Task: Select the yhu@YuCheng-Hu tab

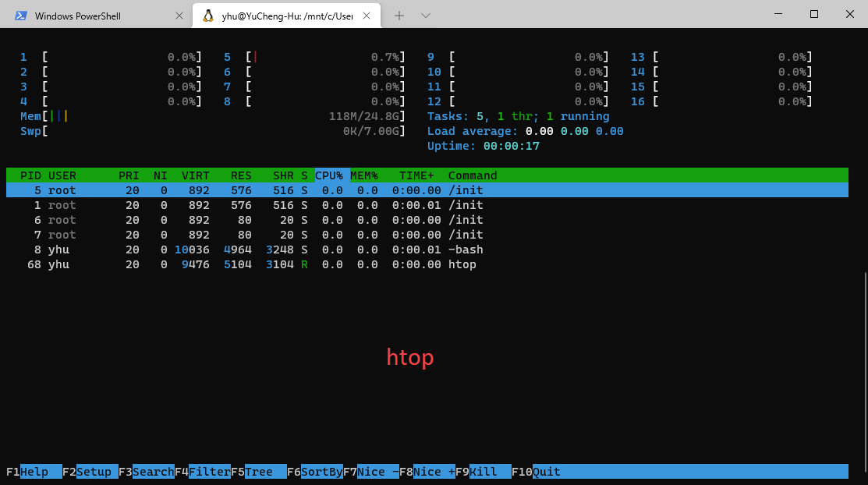Action: pyautogui.click(x=286, y=16)
